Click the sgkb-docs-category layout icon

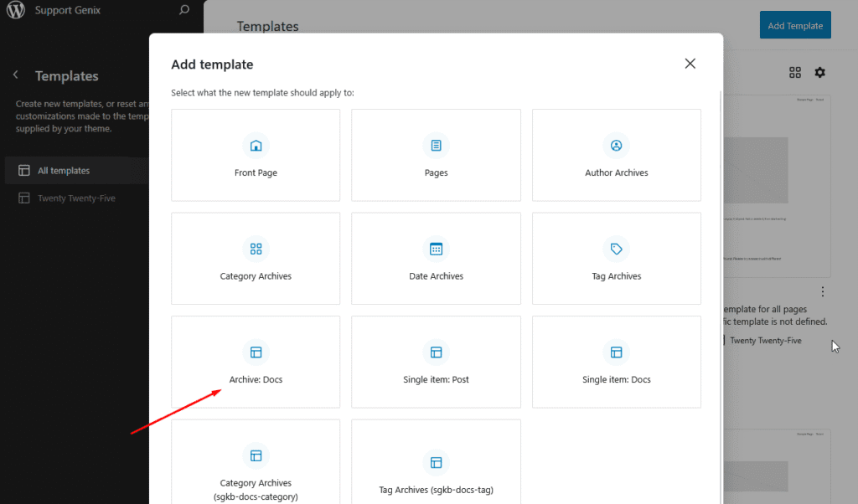tap(256, 455)
